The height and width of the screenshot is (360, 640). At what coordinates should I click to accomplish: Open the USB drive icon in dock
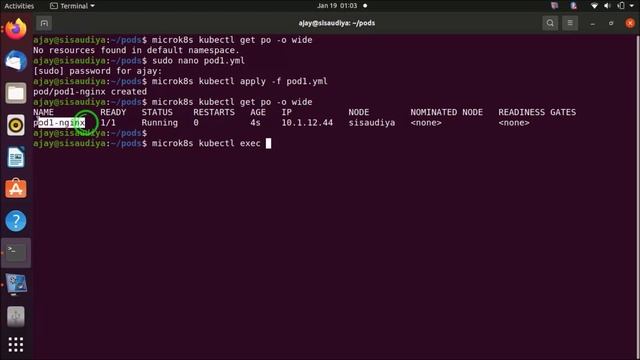click(x=16, y=316)
